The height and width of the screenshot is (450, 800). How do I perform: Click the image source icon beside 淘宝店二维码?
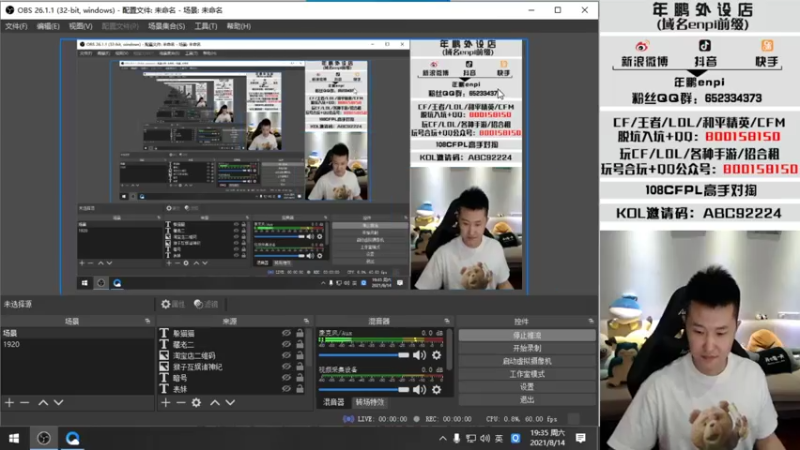click(164, 355)
